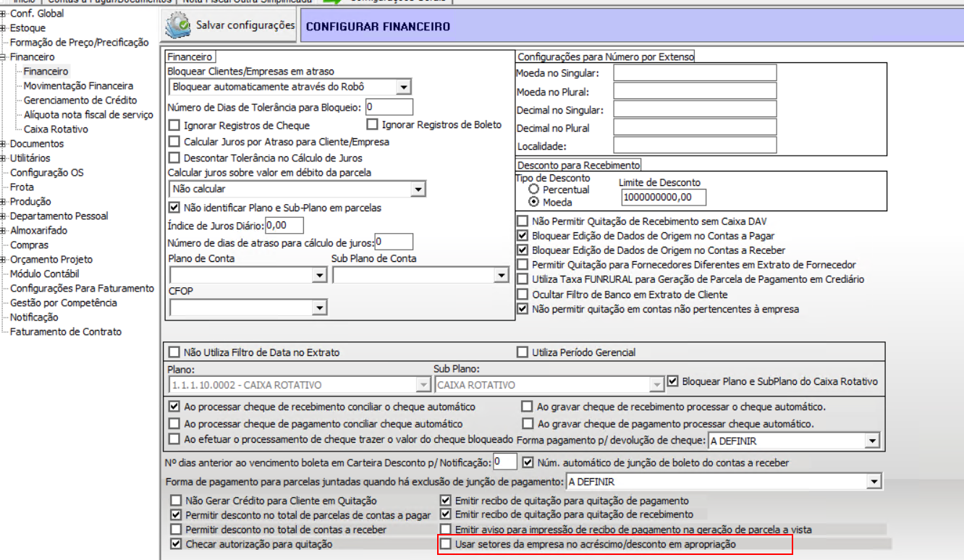
Task: Enable Utiliza Período Gerencial checkbox
Action: [x=522, y=353]
